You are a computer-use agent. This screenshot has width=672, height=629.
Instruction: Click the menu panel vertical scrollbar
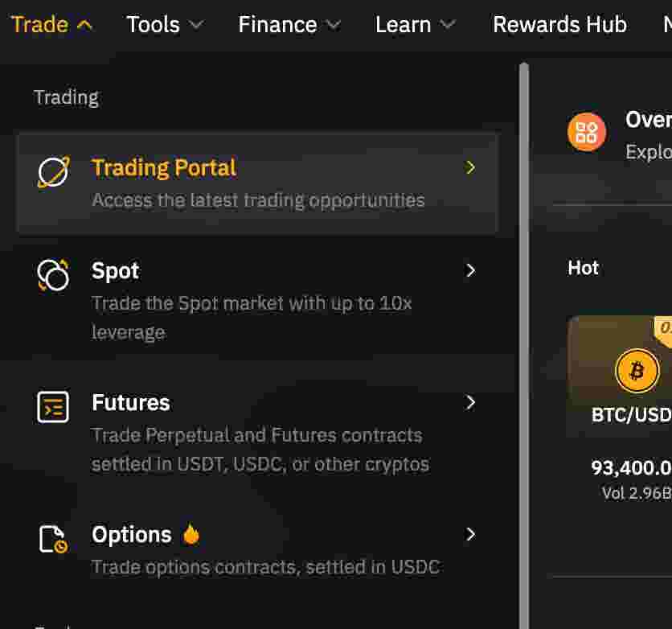(x=524, y=322)
